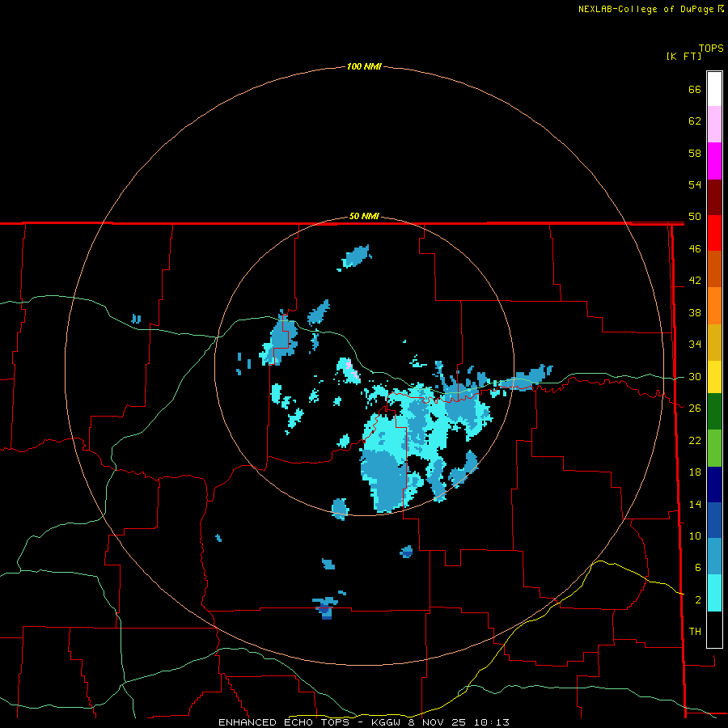Click the cyan legend color band
The height and width of the screenshot is (728, 728).
click(x=714, y=593)
